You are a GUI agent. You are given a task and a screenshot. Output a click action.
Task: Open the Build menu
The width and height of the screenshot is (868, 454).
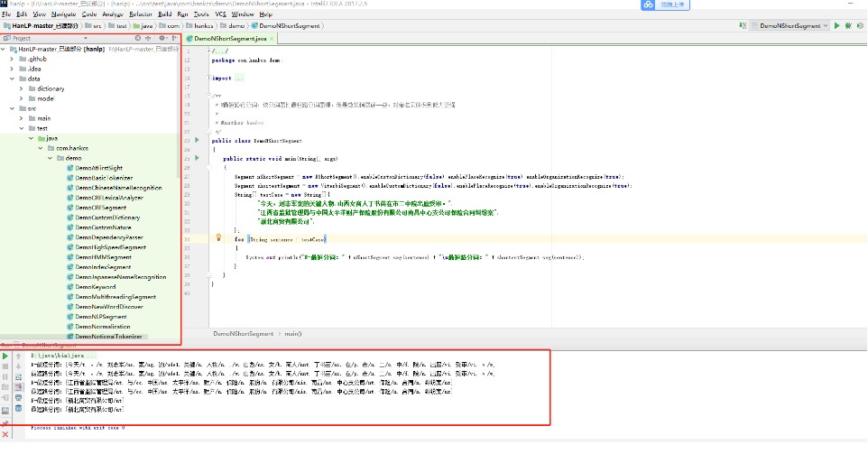coord(164,14)
